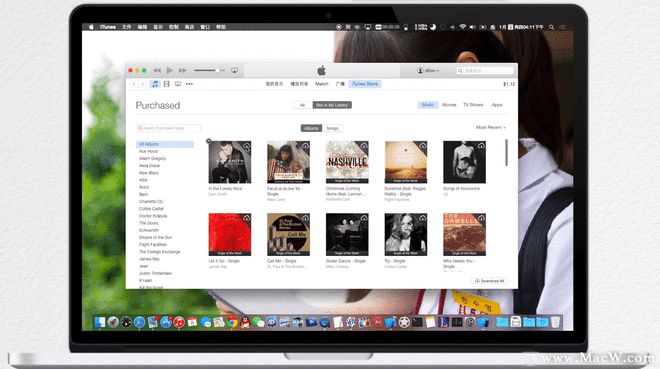Use the album grid vertical scrollbar
Viewport: 660px width, 369px height.
tap(506, 152)
